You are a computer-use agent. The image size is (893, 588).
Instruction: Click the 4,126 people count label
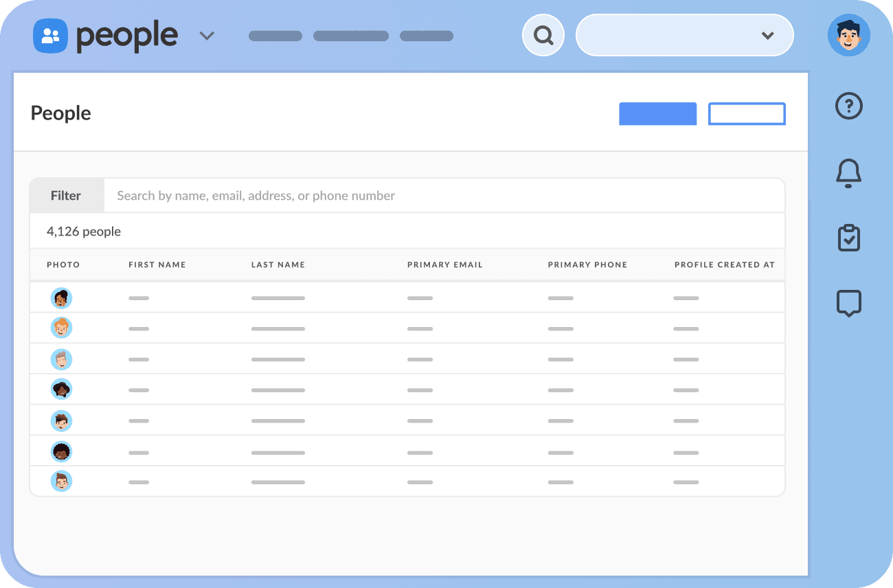pyautogui.click(x=84, y=231)
